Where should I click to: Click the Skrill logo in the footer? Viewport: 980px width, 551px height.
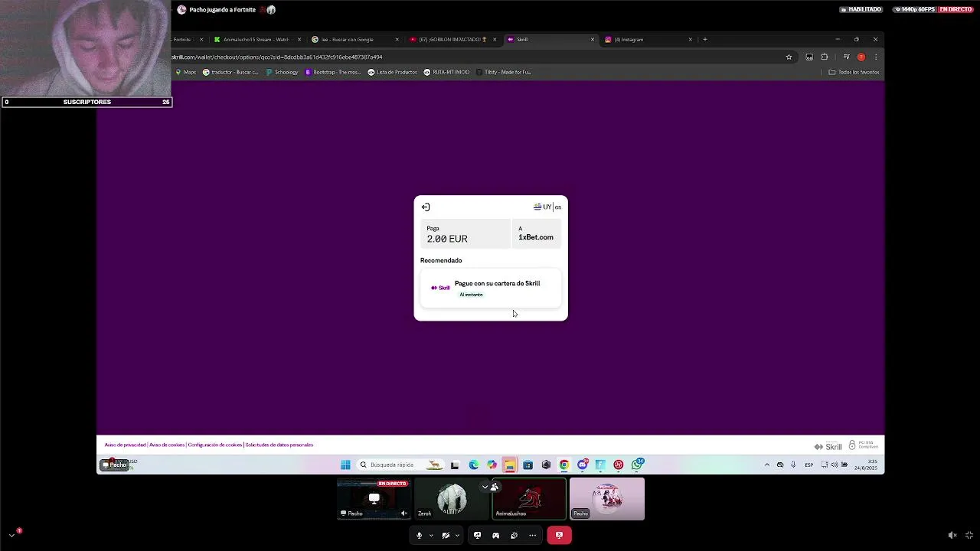tap(828, 446)
